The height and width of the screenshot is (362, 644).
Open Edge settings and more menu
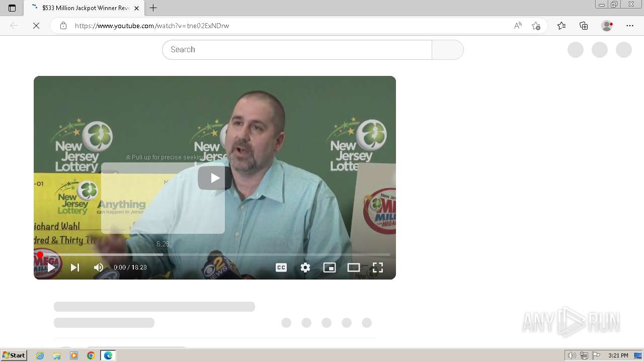point(630,26)
